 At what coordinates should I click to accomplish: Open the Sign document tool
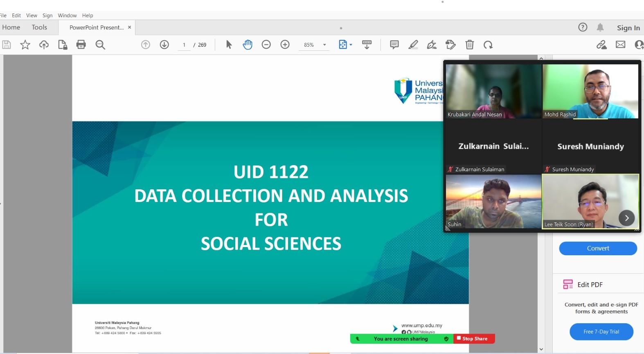432,45
